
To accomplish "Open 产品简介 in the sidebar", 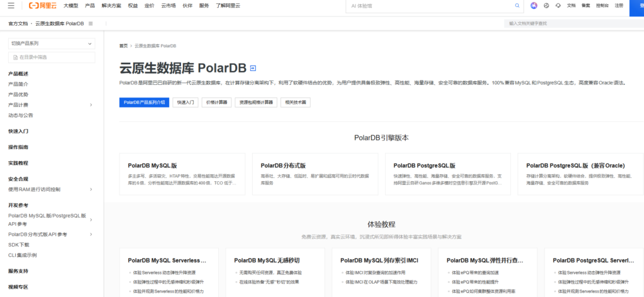I will pos(18,84).
